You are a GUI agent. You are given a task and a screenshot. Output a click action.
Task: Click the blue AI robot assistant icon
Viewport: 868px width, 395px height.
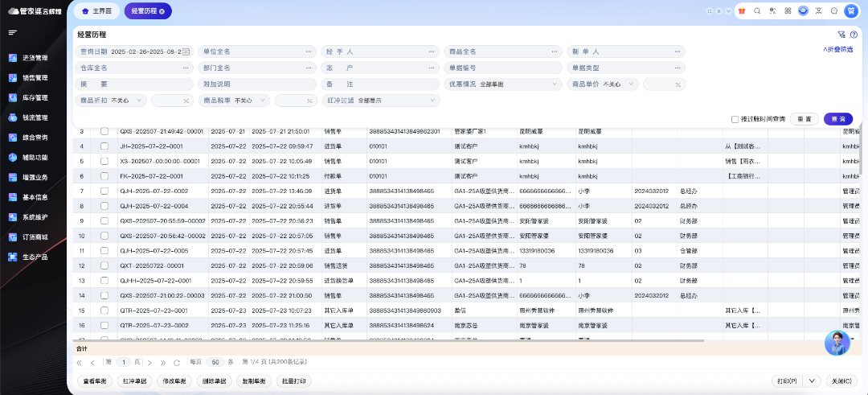(x=803, y=11)
